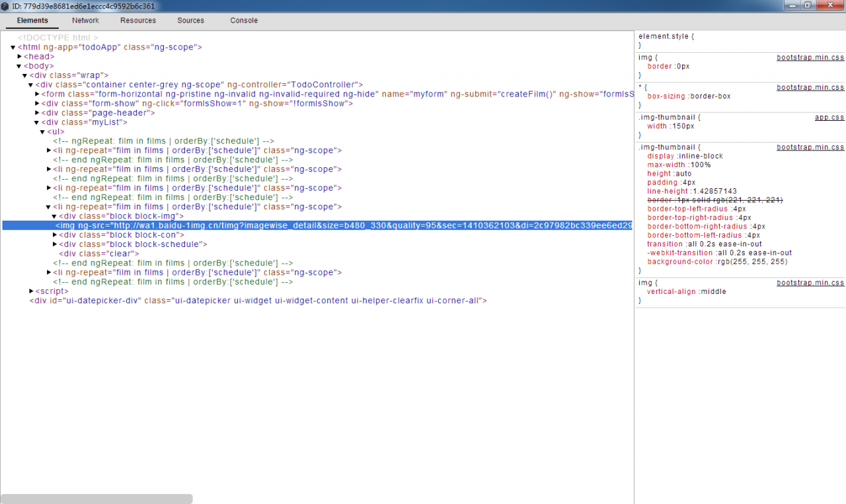Click the horizontal scrollbar thumb in Elements pane
Image resolution: width=846 pixels, height=504 pixels.
point(96,499)
